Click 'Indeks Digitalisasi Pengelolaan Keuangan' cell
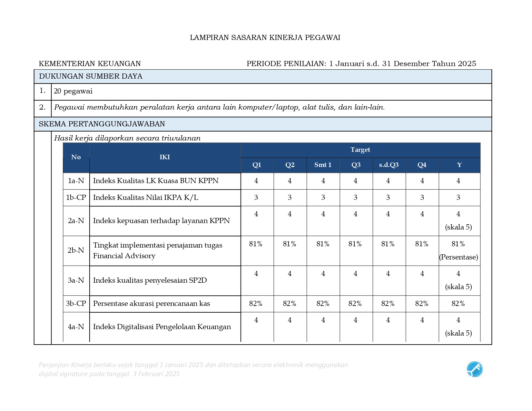This screenshot has height=411, width=532. pos(162,327)
